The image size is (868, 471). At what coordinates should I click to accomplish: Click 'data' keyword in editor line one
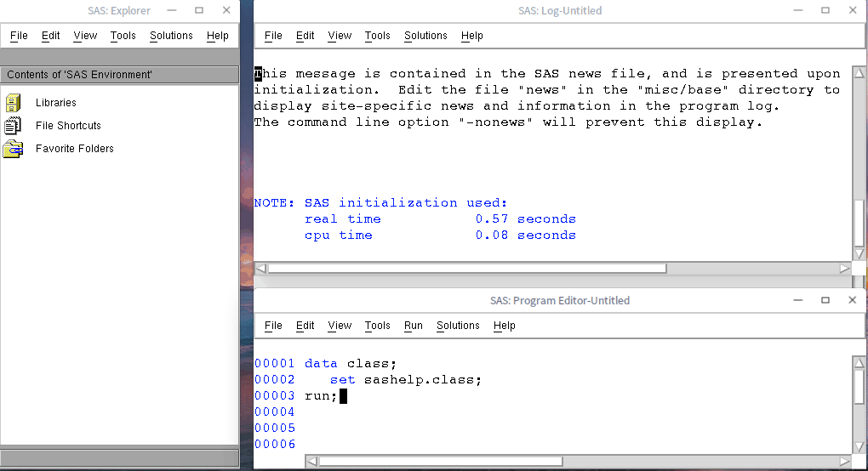point(321,363)
